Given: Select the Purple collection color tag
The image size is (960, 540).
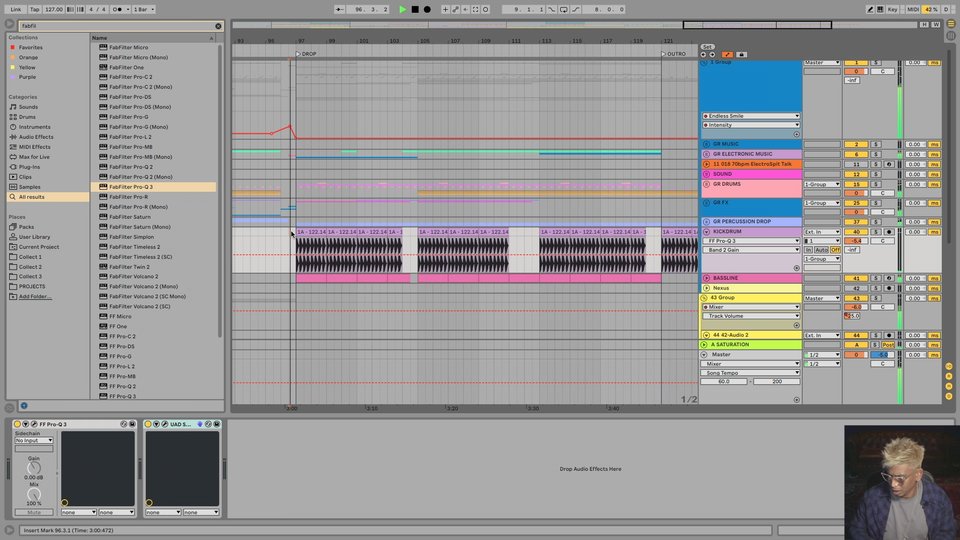Looking at the screenshot, I should (x=27, y=77).
